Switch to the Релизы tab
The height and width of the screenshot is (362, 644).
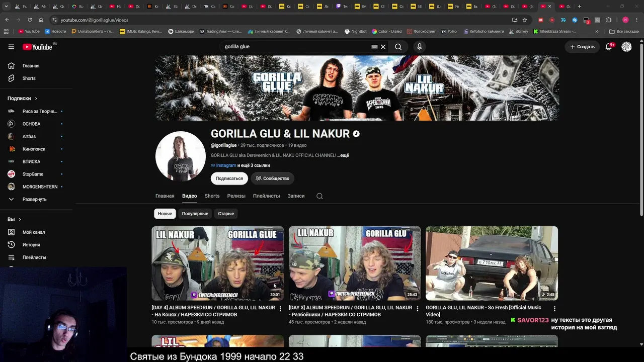(236, 196)
